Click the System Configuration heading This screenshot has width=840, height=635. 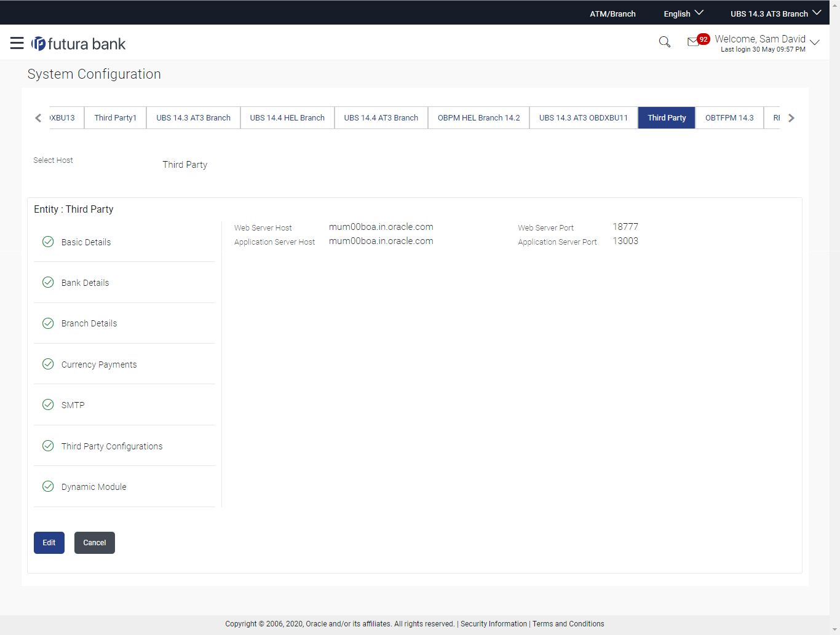[94, 74]
